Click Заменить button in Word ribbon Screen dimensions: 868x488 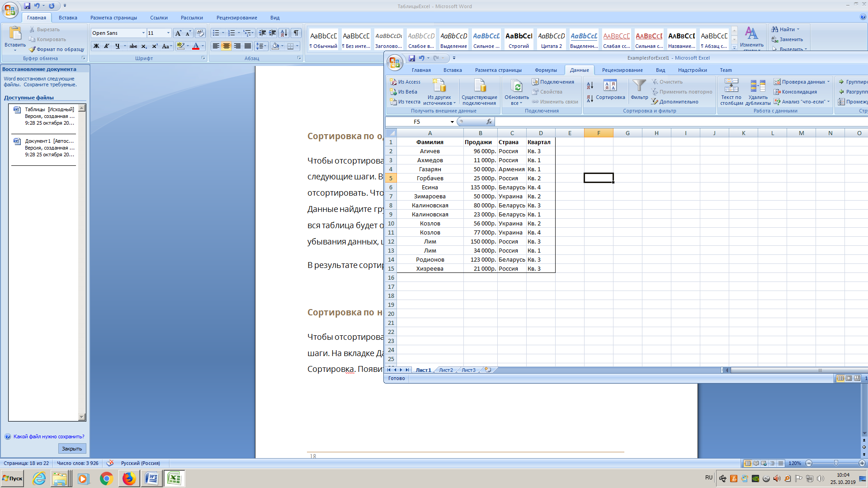coord(787,39)
